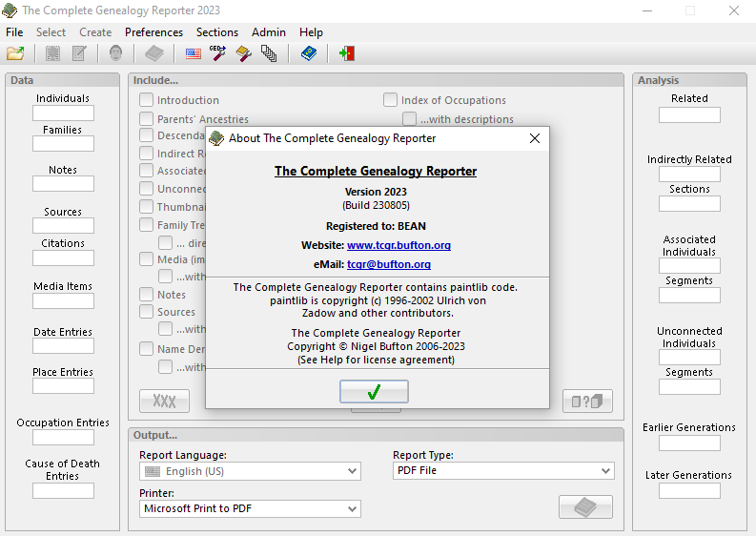This screenshot has height=536, width=756.
Task: Open the File menu
Action: coord(14,32)
